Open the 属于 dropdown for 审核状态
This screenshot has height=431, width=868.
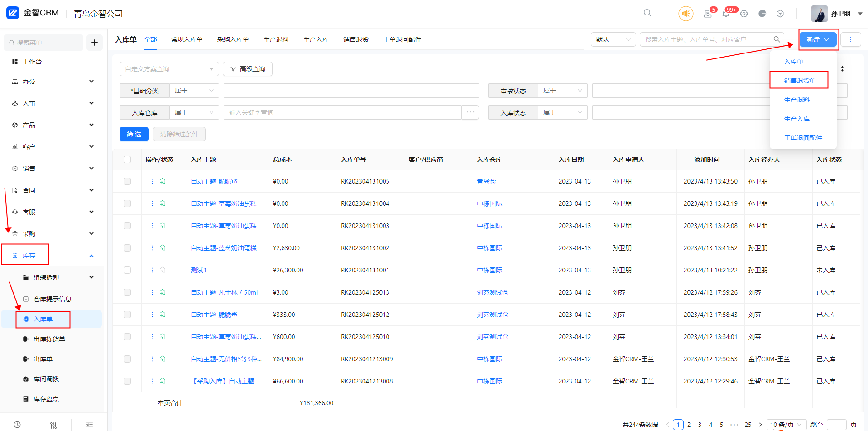[x=562, y=91]
